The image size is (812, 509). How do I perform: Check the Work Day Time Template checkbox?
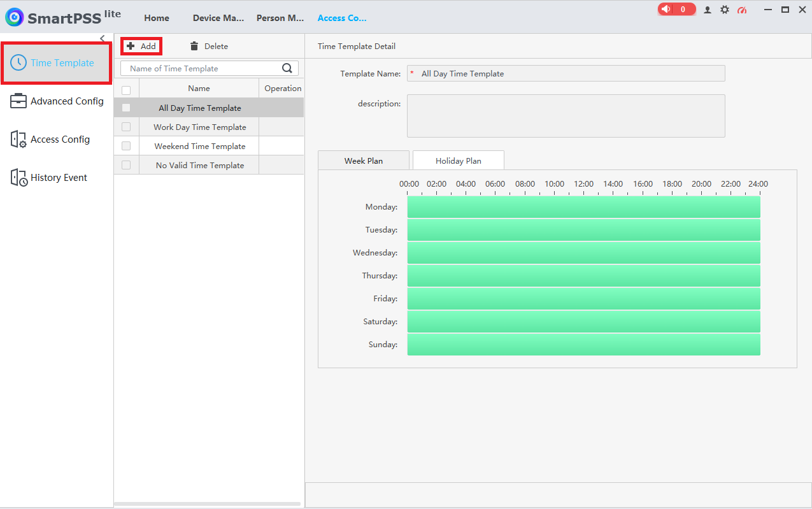point(126,127)
